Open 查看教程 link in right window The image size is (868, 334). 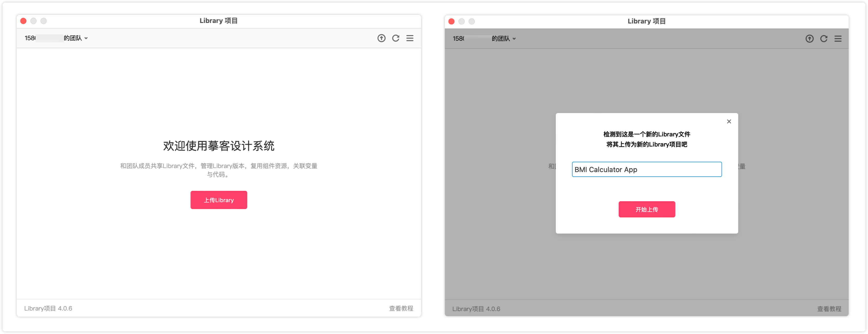(x=829, y=309)
